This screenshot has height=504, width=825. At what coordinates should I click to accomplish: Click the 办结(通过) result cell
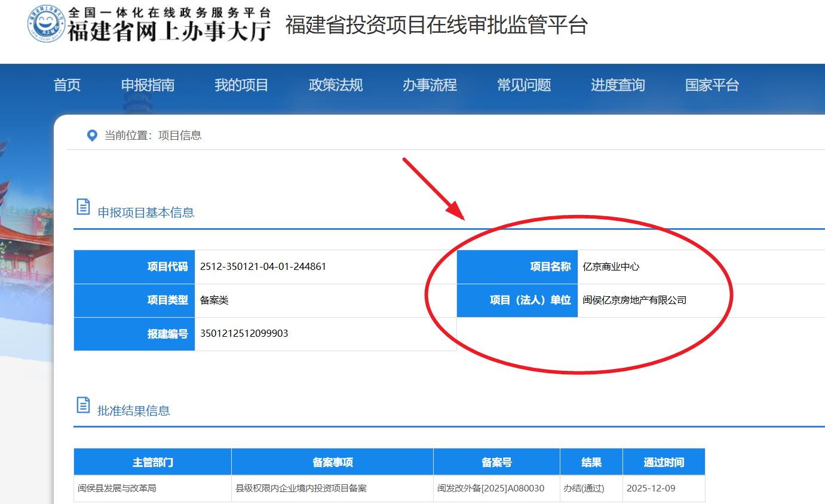pyautogui.click(x=584, y=488)
